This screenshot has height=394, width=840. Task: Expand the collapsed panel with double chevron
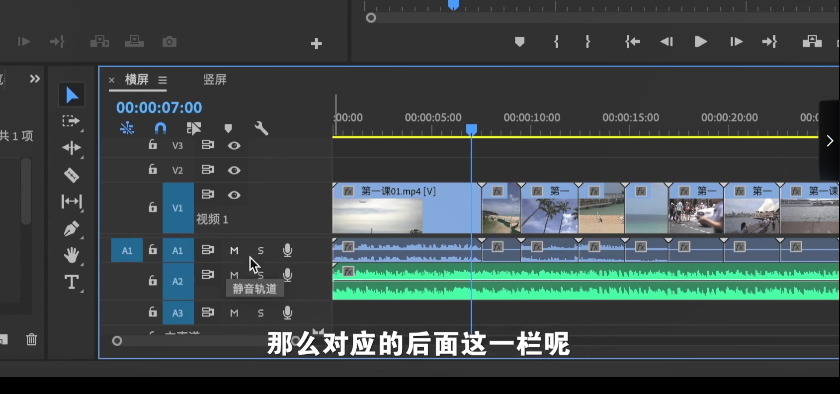35,79
